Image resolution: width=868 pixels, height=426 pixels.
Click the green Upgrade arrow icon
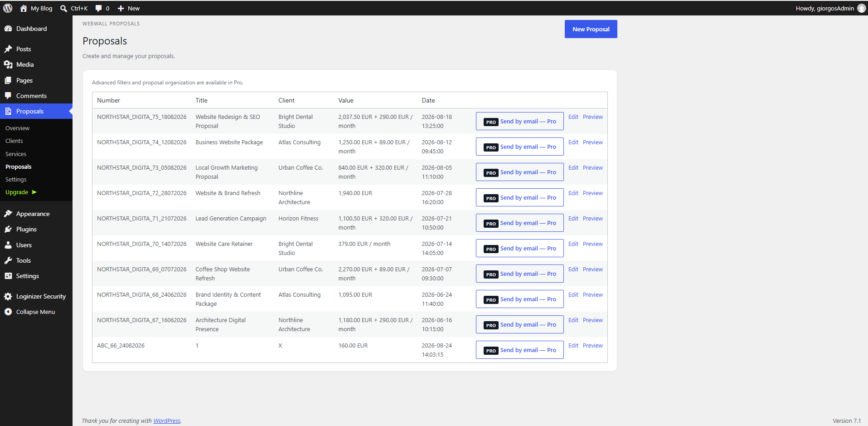34,192
